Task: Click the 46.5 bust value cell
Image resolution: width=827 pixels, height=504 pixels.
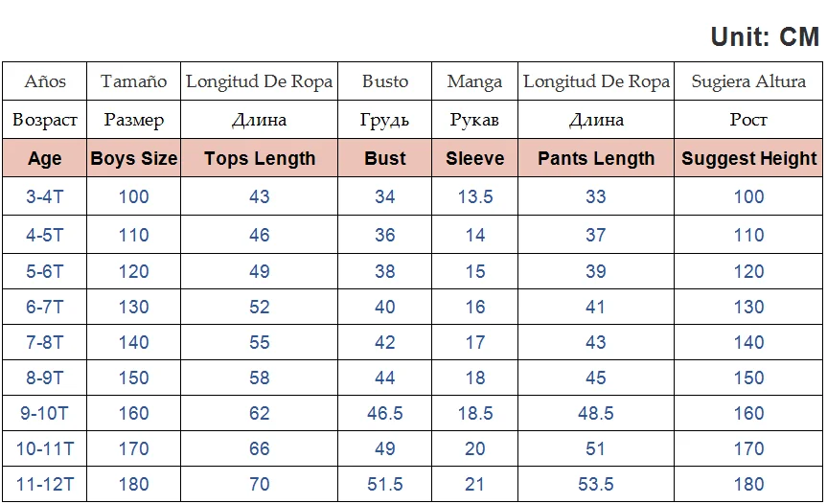Action: coord(385,414)
